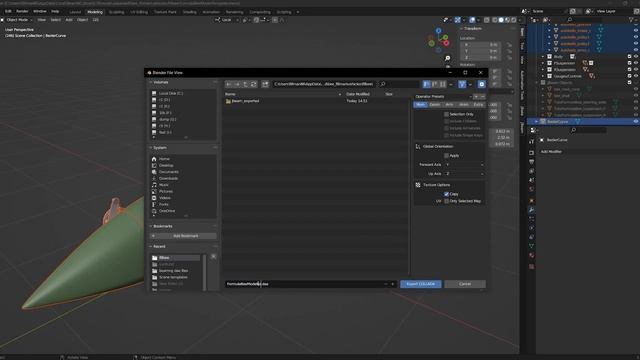Toggle file filtering funnel icon
The width and height of the screenshot is (640, 360).
click(462, 84)
